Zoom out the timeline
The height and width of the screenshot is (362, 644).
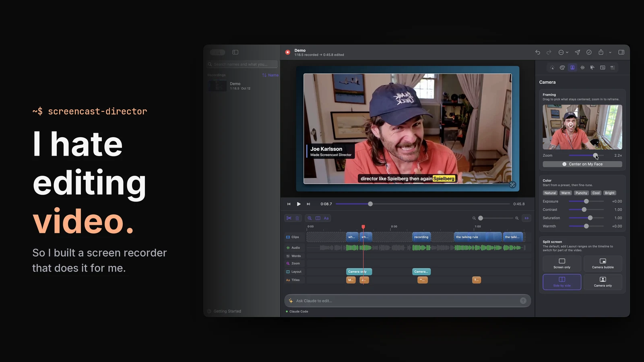pyautogui.click(x=474, y=218)
